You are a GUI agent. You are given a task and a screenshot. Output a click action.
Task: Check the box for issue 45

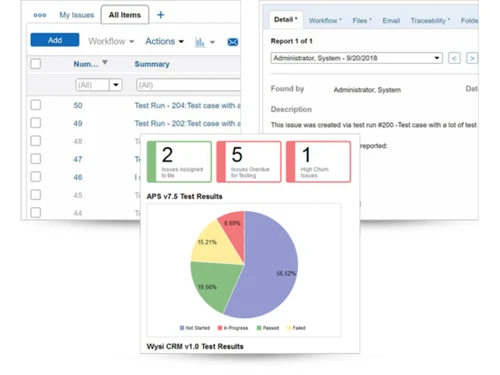[36, 195]
